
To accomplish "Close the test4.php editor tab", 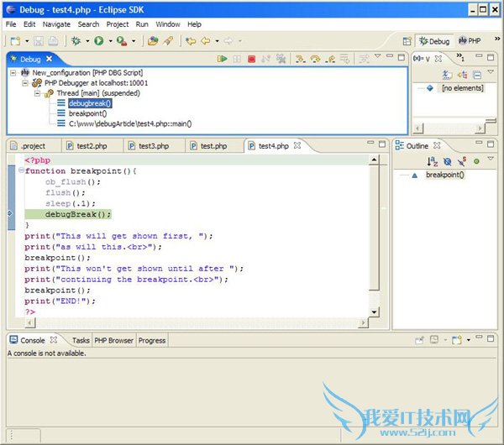I will [x=297, y=145].
